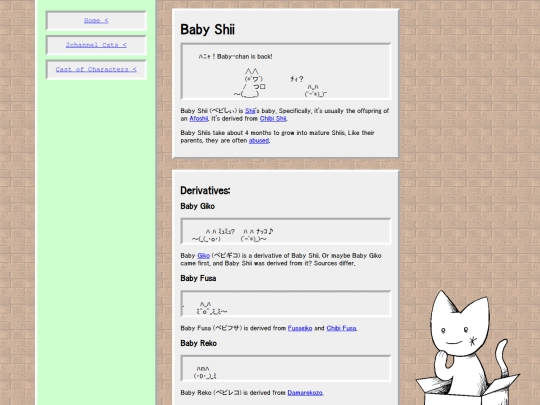The height and width of the screenshot is (405, 540).
Task: Follow the Fusagiko link
Action: pyautogui.click(x=300, y=328)
